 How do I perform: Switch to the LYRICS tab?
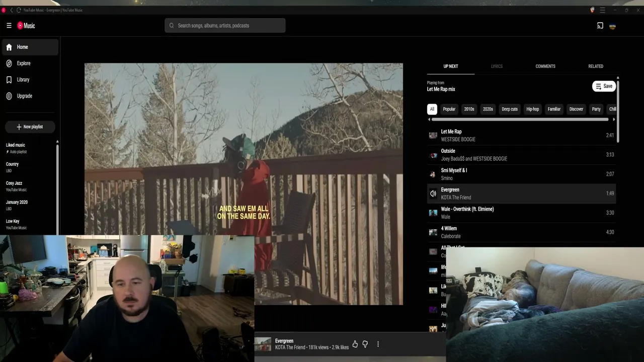pos(497,66)
